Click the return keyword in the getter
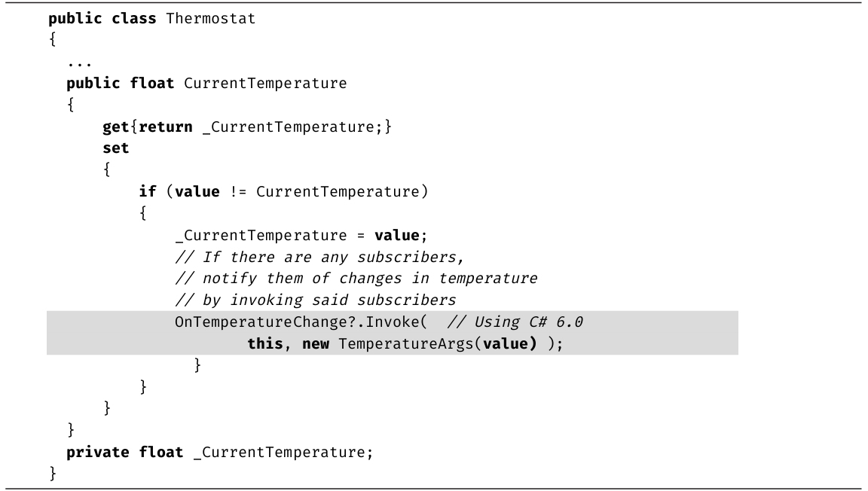868x491 pixels. [x=166, y=127]
